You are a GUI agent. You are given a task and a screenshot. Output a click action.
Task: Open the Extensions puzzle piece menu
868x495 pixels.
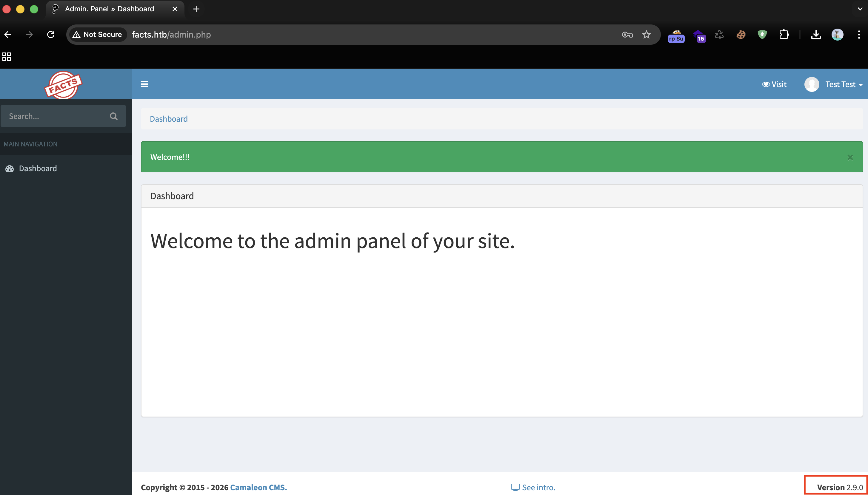pos(784,34)
